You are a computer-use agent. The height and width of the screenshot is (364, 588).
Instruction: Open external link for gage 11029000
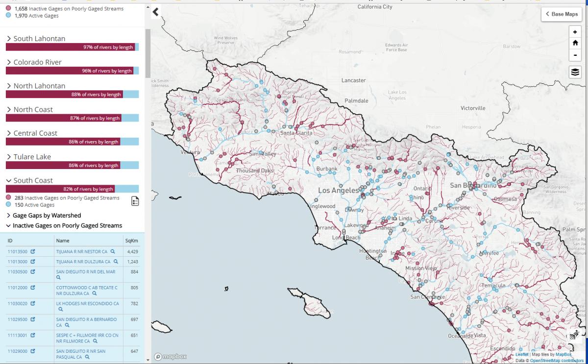[x=33, y=351]
